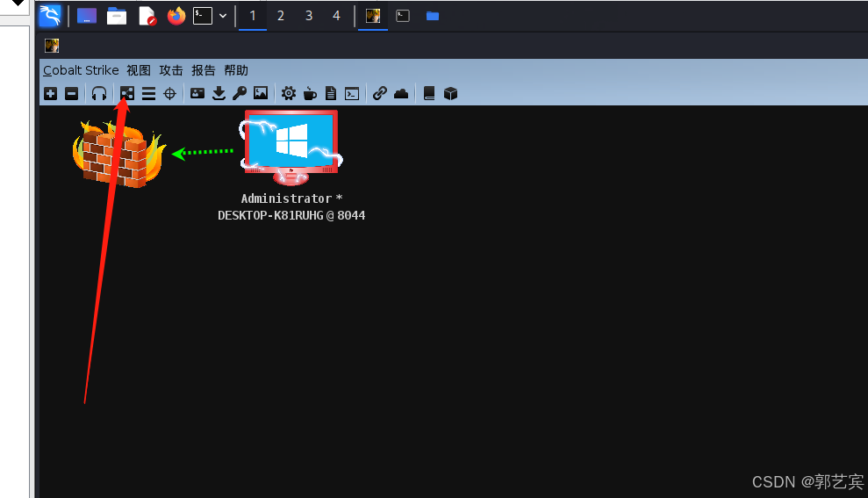The image size is (868, 498).
Task: Show targets view with crosshair icon
Action: coord(170,94)
